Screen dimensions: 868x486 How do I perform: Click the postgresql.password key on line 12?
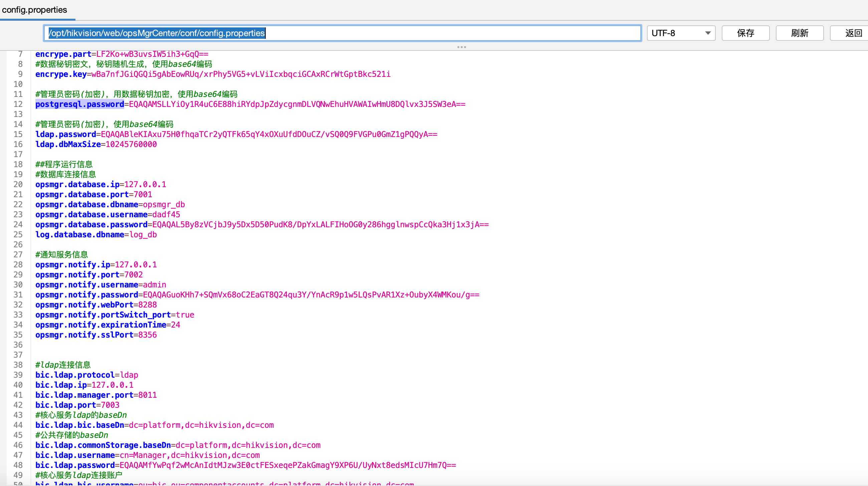click(79, 104)
